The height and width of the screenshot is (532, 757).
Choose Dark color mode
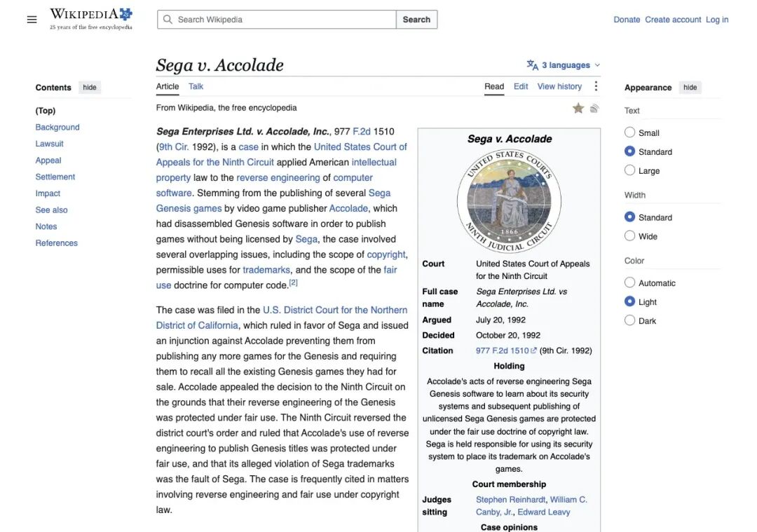629,320
